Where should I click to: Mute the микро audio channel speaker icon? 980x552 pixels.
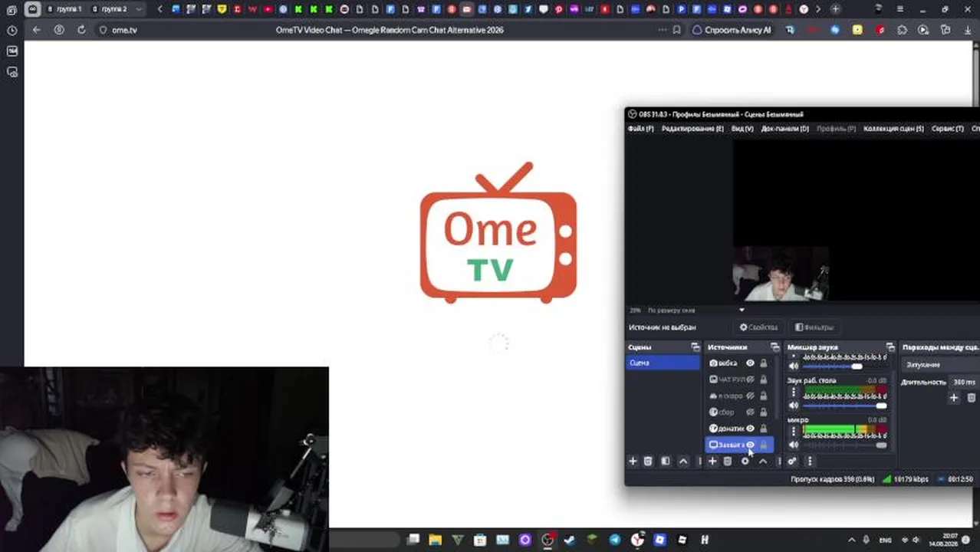click(794, 445)
